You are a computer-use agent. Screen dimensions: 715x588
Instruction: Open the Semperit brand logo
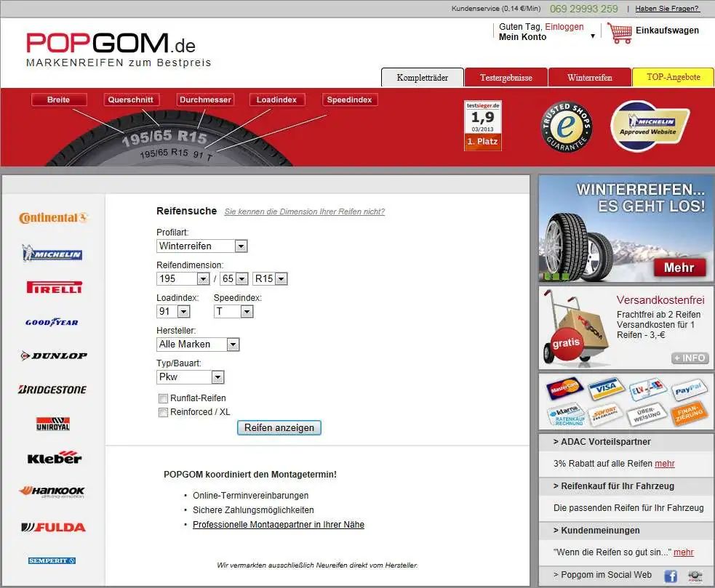52,560
